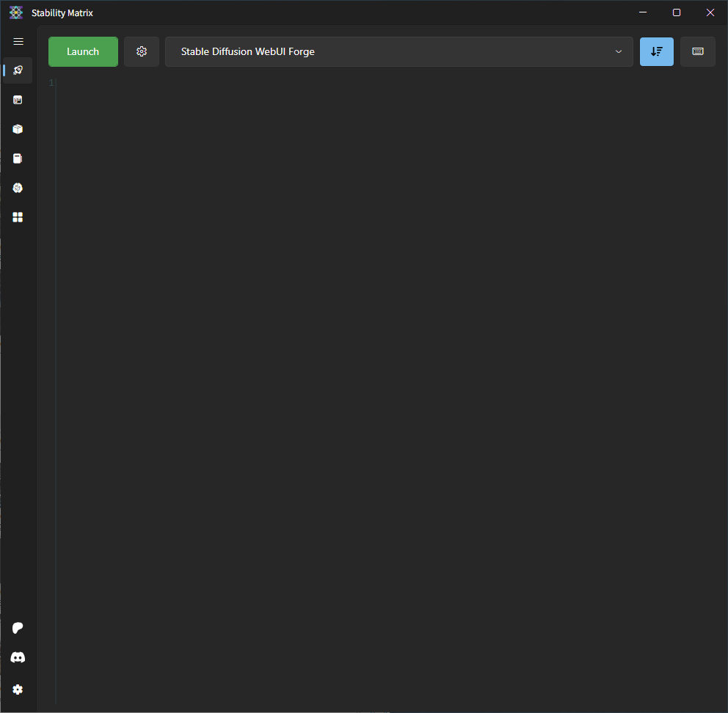Open the Stable Diffusion WebUI Forge package dropdown

pyautogui.click(x=399, y=51)
